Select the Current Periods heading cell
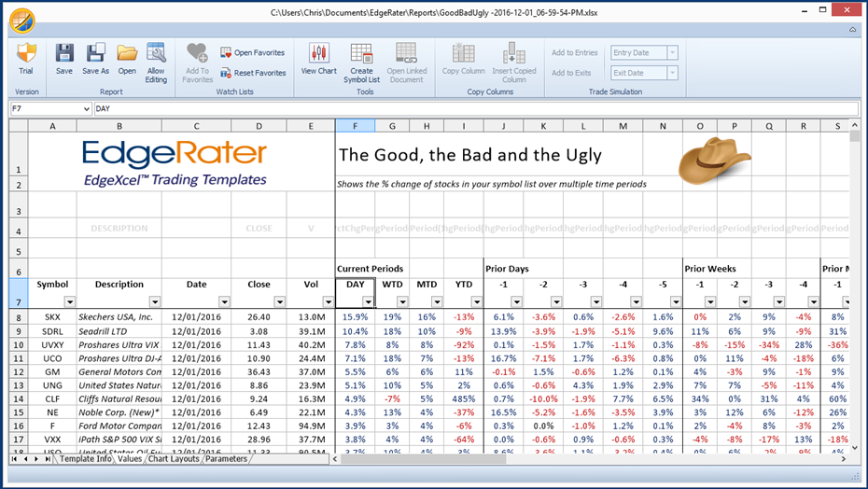Image resolution: width=868 pixels, height=489 pixels. pyautogui.click(x=370, y=269)
